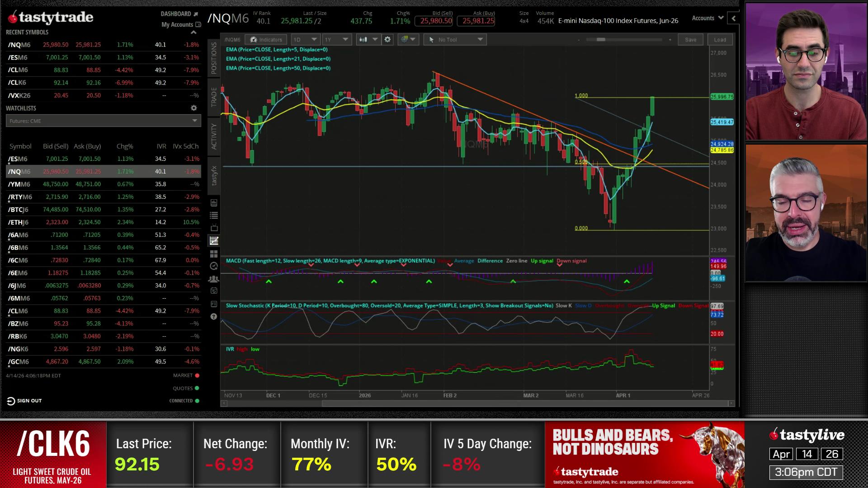868x488 pixels.
Task: Open the Futures: CME watchlist dropdown
Action: 103,121
